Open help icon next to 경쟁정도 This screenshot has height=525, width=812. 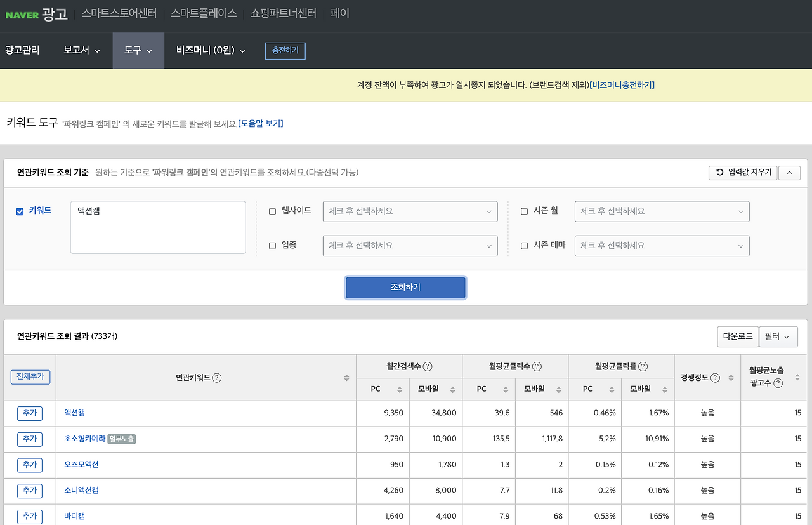tap(715, 378)
